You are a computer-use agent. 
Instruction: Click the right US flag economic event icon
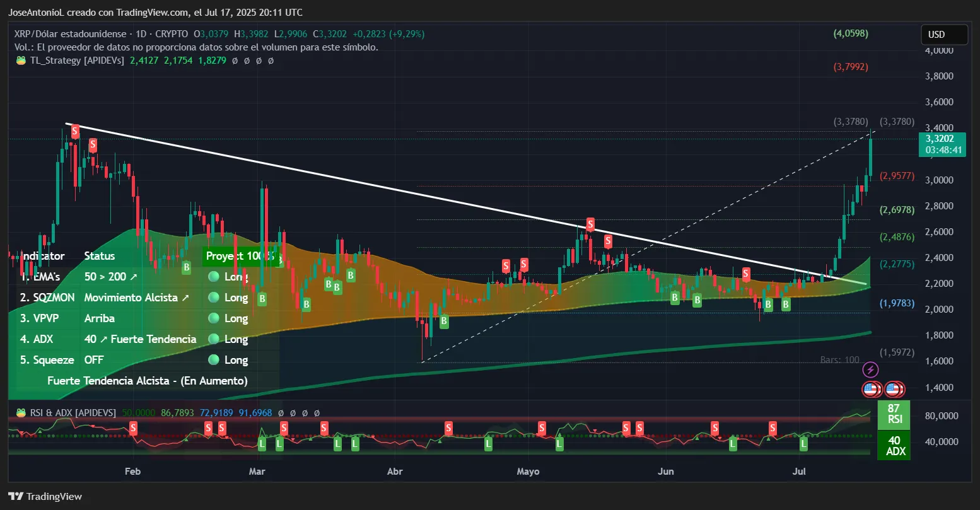point(892,389)
